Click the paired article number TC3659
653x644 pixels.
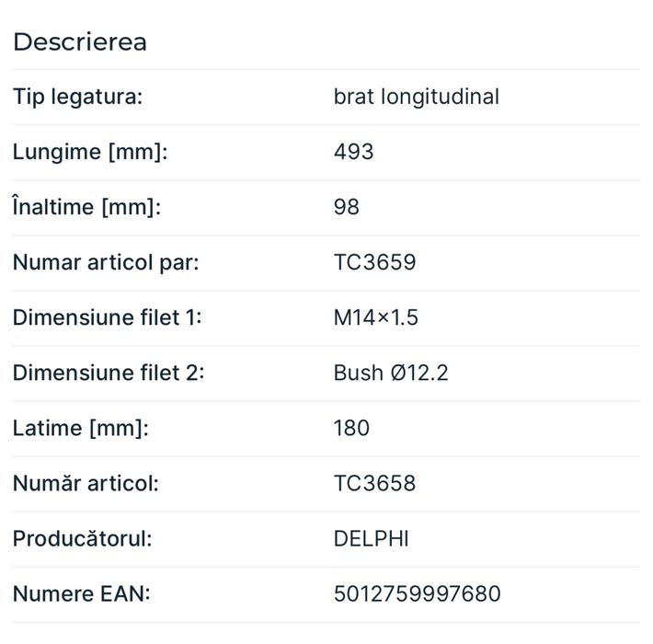point(375,262)
